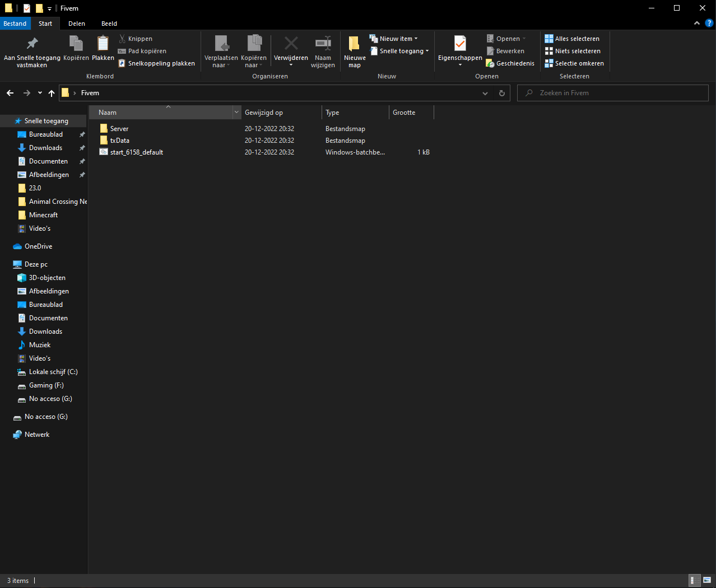
Task: Select Knippen in the ribbon
Action: pos(135,39)
